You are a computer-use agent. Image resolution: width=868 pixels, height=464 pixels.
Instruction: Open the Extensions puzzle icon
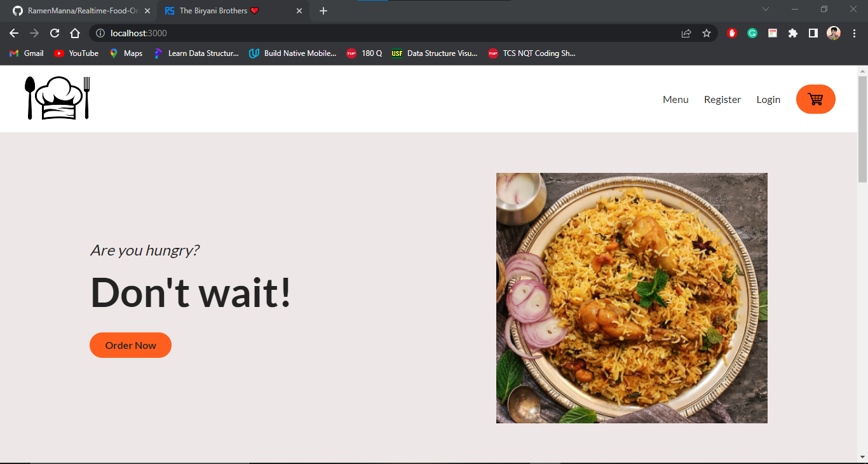point(792,33)
